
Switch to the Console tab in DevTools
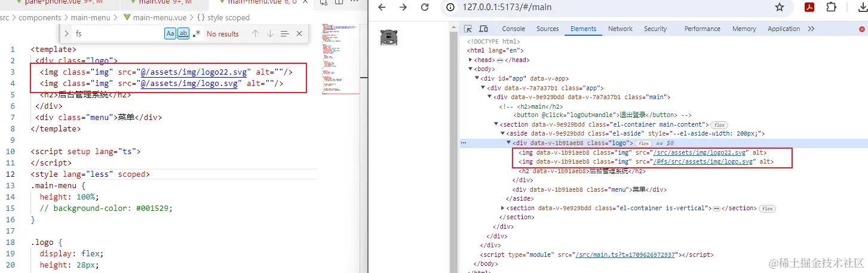coord(513,29)
